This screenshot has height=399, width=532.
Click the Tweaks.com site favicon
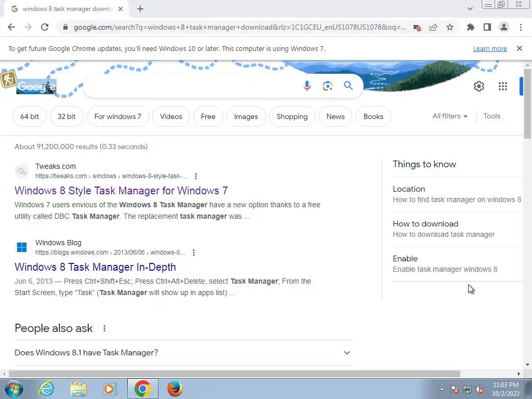[22, 171]
